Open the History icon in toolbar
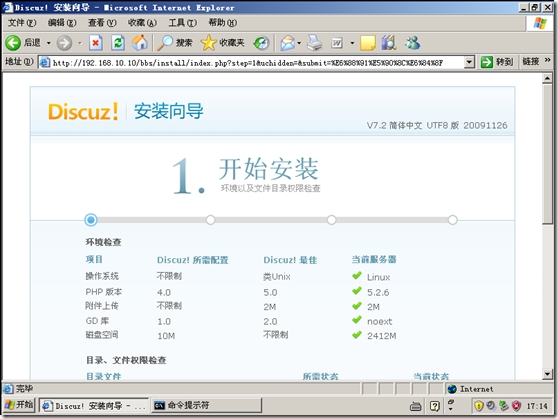 coord(261,43)
